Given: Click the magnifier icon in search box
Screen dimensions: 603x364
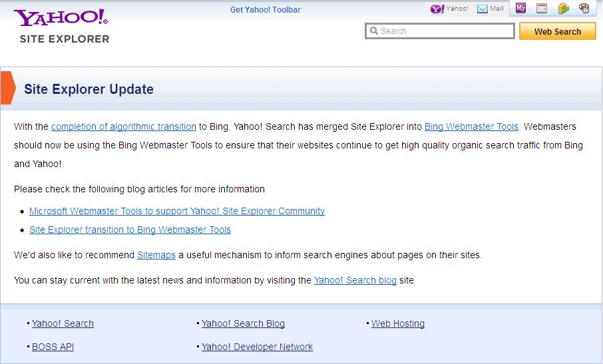Looking at the screenshot, I should (x=373, y=31).
